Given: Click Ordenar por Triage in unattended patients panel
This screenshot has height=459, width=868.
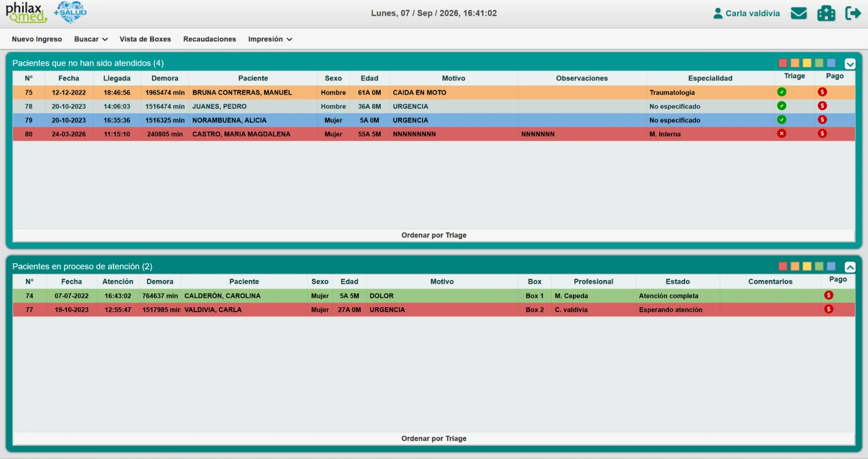Looking at the screenshot, I should pyautogui.click(x=434, y=235).
